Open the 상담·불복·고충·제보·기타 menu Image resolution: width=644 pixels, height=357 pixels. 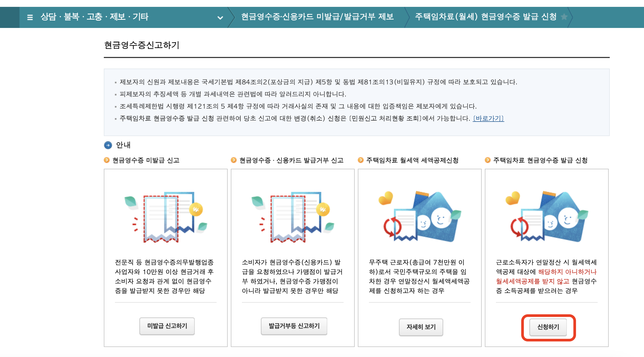pos(94,17)
